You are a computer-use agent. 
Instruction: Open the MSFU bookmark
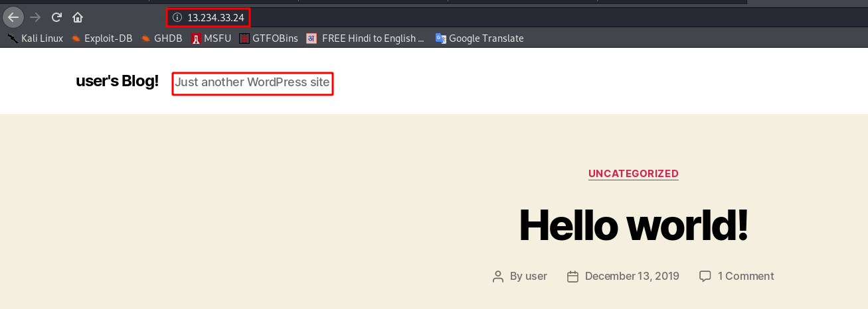click(x=211, y=38)
